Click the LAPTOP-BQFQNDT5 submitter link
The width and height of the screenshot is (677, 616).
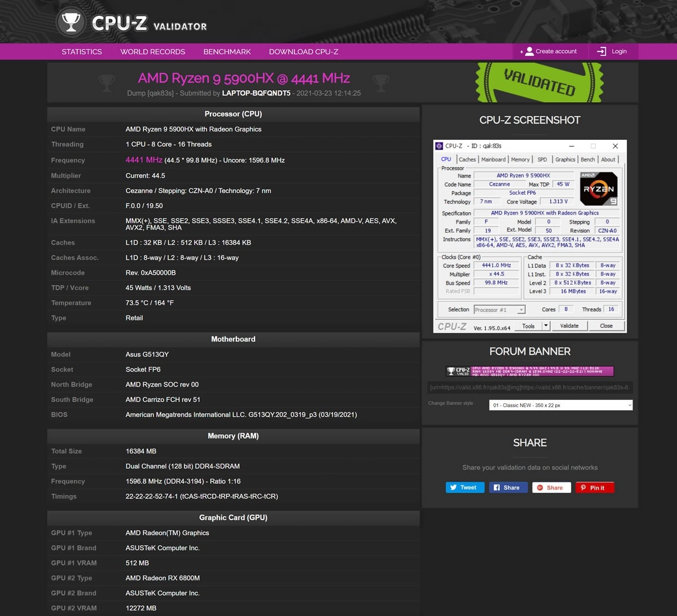(256, 93)
